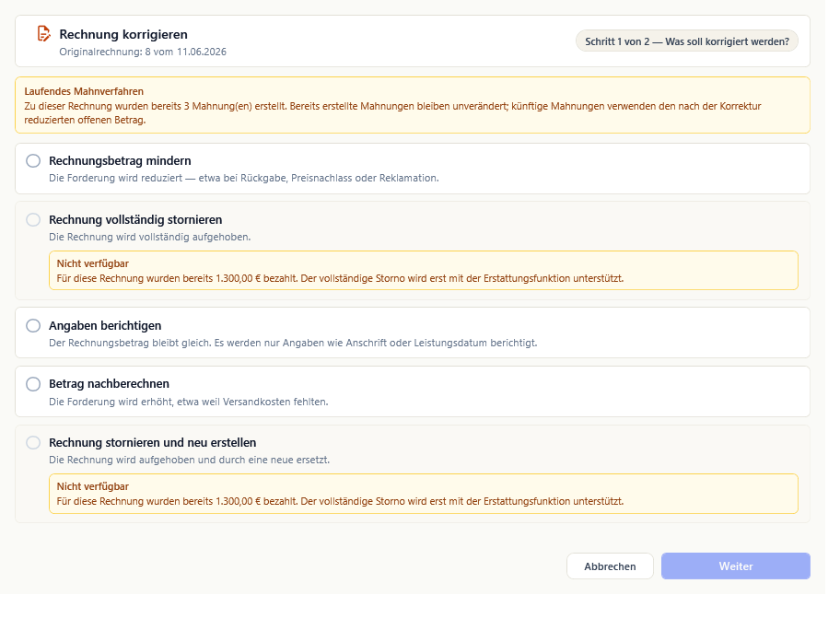Click the 'Laufendes Mahnverfahren' warning title
The image size is (840, 630).
[84, 91]
